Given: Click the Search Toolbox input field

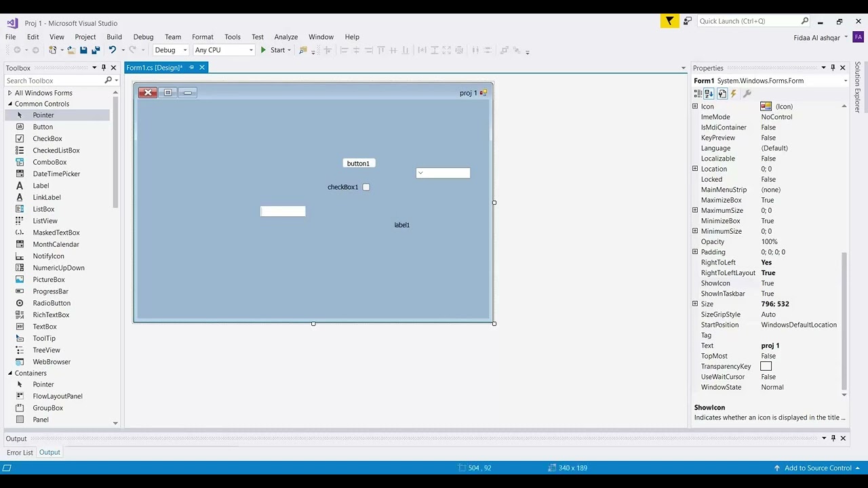Looking at the screenshot, I should (54, 81).
